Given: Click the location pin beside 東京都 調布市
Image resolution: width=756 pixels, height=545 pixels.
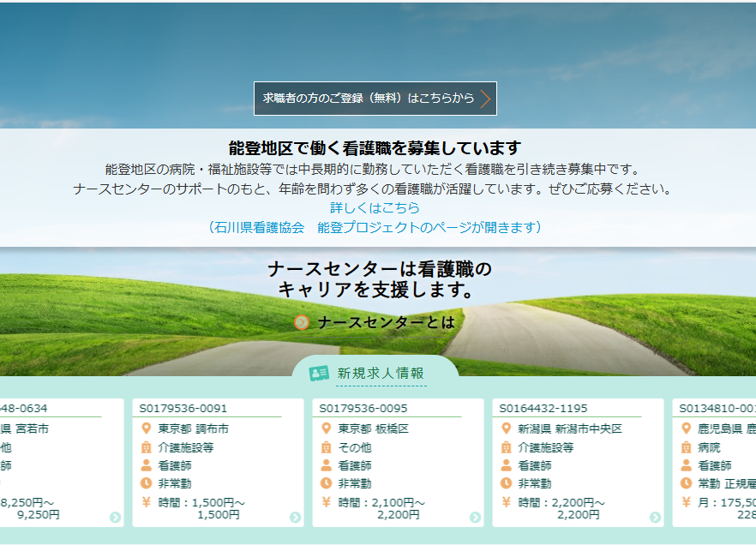Looking at the screenshot, I should (147, 428).
